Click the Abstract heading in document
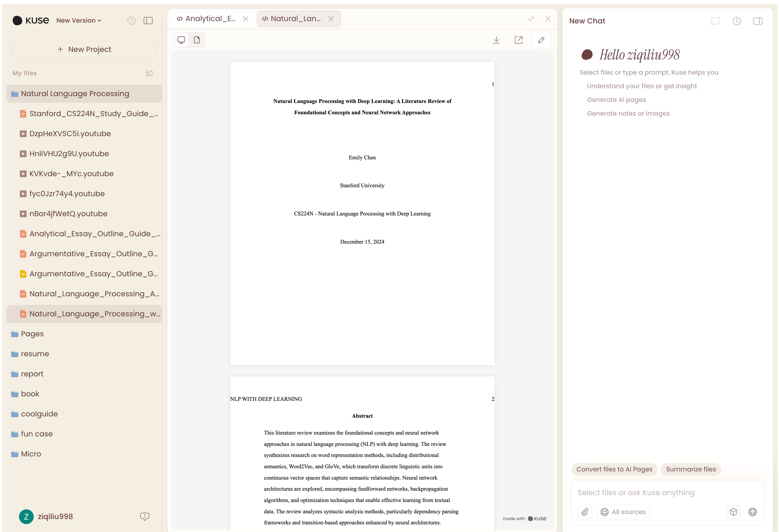Image resolution: width=779 pixels, height=532 pixels. coord(362,416)
